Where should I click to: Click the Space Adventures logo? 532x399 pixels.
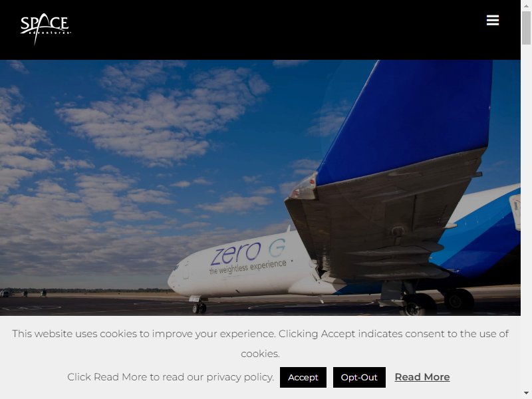point(46,29)
